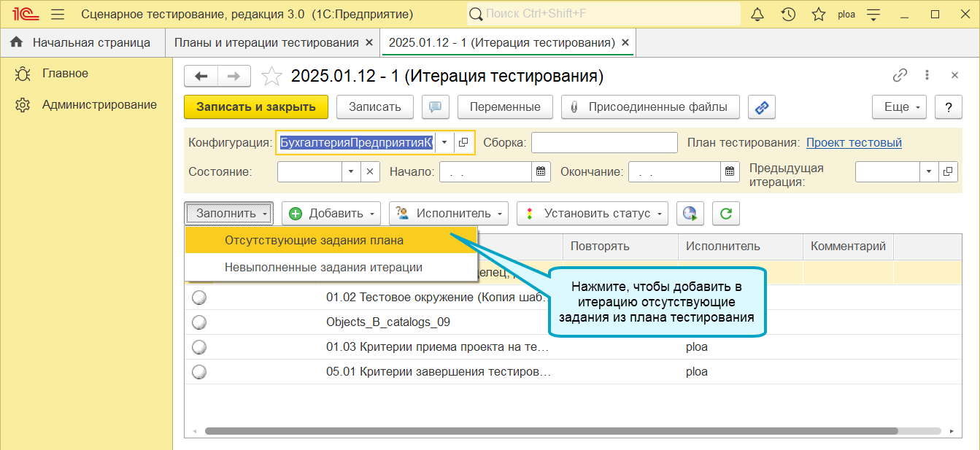Screen dimensions: 980x450
Task: Click the horizontal scrollbar of the table
Action: tap(552, 431)
